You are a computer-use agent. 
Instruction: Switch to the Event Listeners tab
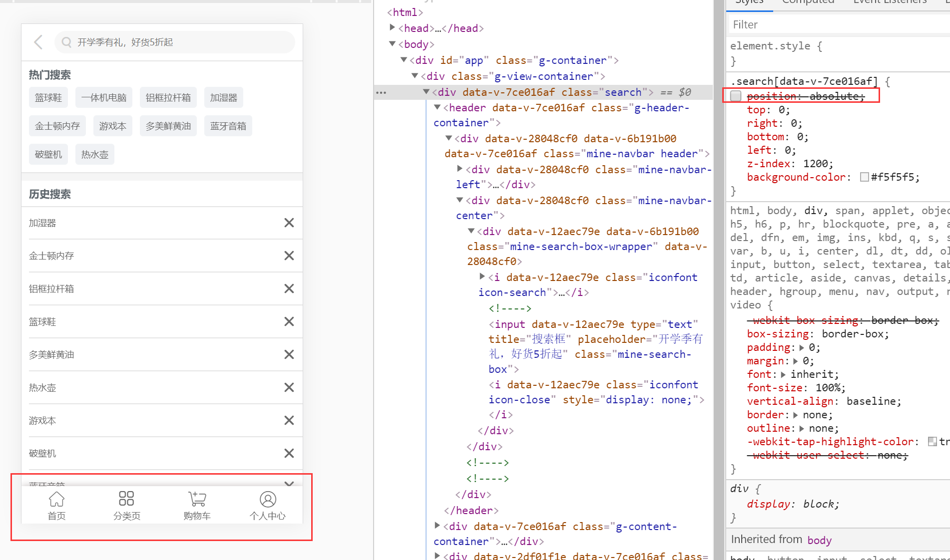[x=890, y=2]
